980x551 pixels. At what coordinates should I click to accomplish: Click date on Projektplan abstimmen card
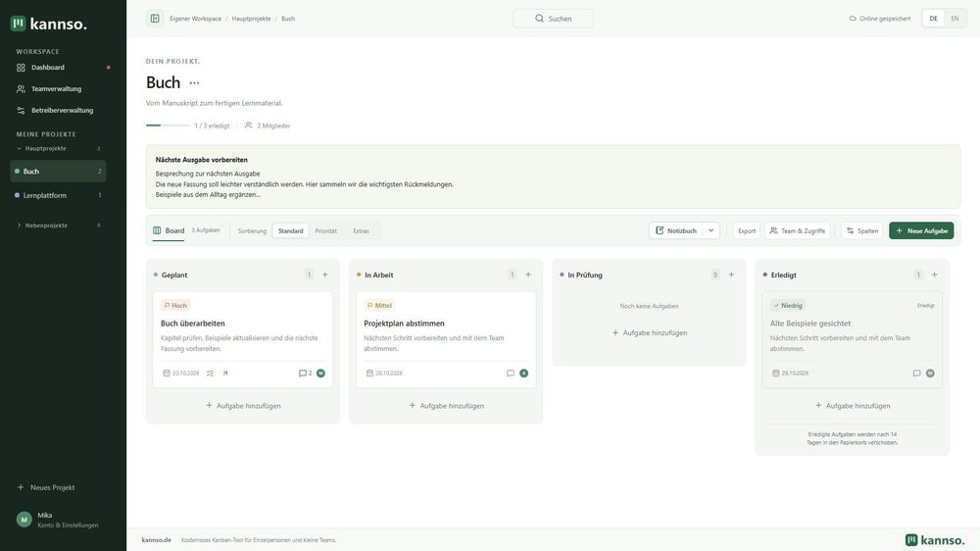(384, 374)
